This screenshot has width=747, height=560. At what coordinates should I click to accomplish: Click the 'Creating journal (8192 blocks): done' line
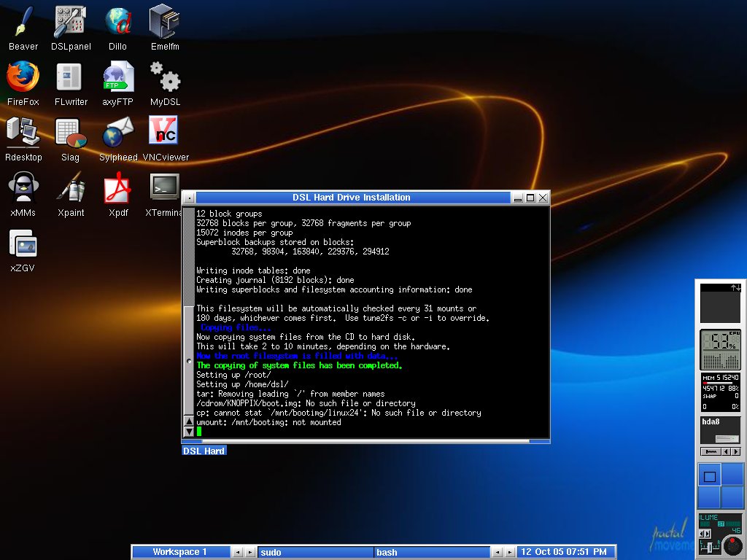tap(275, 280)
